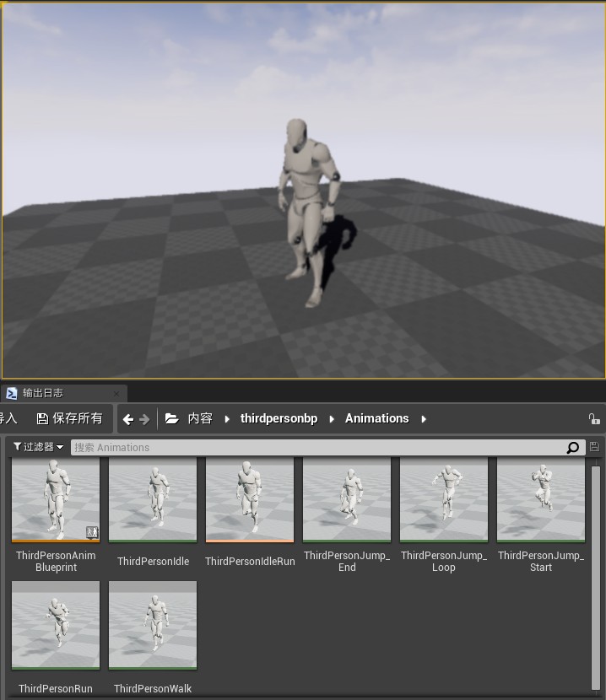
Task: Select the ThirdPersonAnimBlueprint asset thumbnail
Action: click(56, 500)
